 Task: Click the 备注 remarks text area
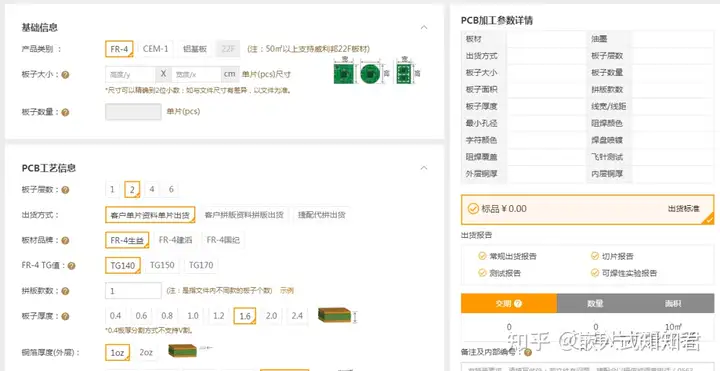tap(587, 366)
